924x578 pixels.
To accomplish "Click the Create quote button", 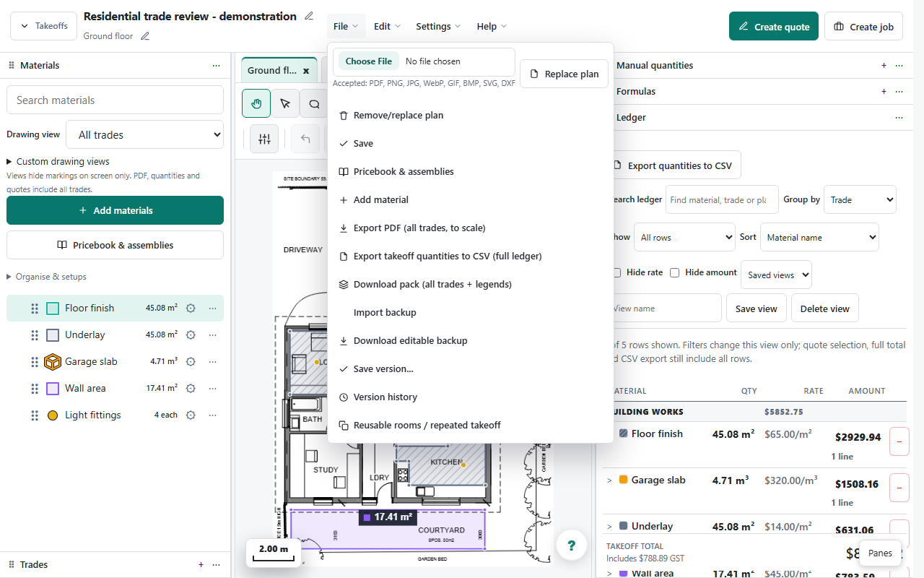I will (774, 26).
